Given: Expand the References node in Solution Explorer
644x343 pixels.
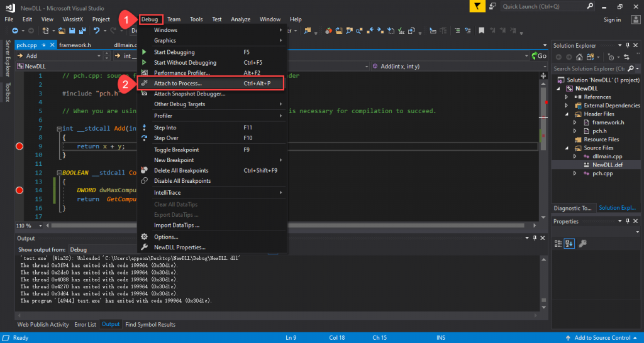Looking at the screenshot, I should (565, 97).
